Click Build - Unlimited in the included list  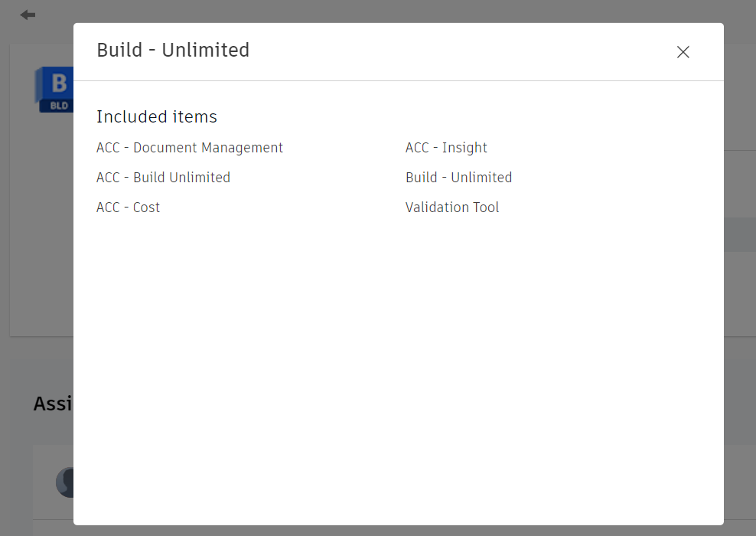458,178
